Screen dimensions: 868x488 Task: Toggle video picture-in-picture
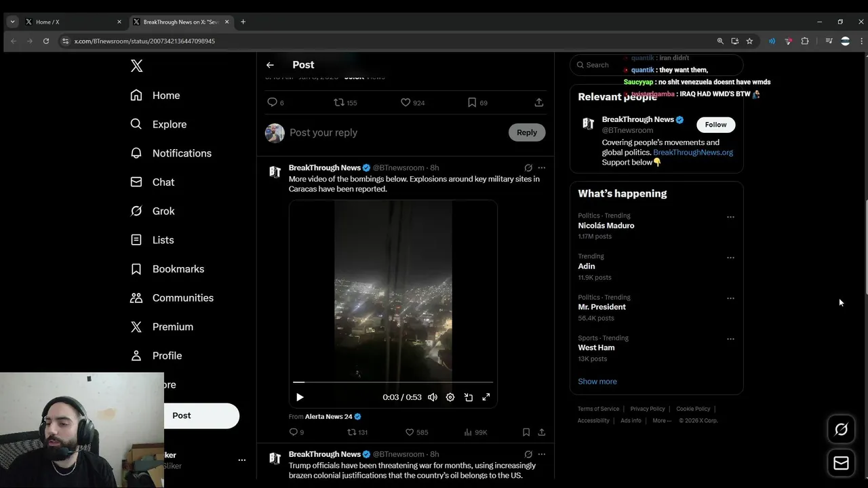click(x=469, y=397)
